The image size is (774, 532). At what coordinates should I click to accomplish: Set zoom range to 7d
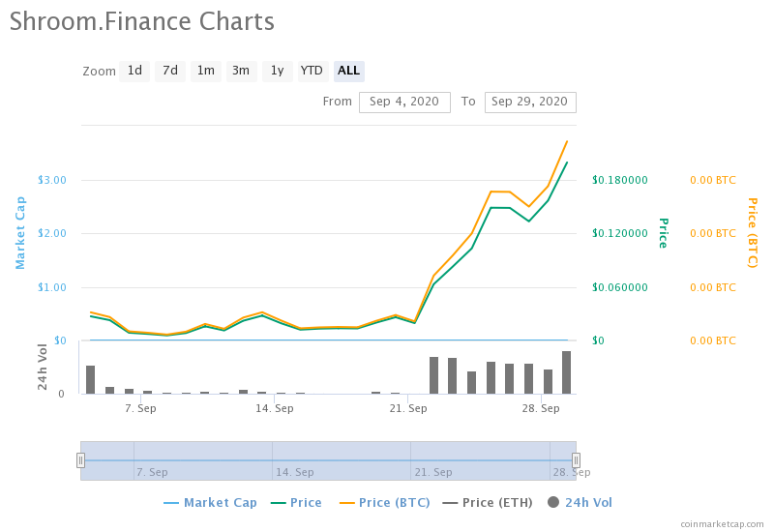170,71
